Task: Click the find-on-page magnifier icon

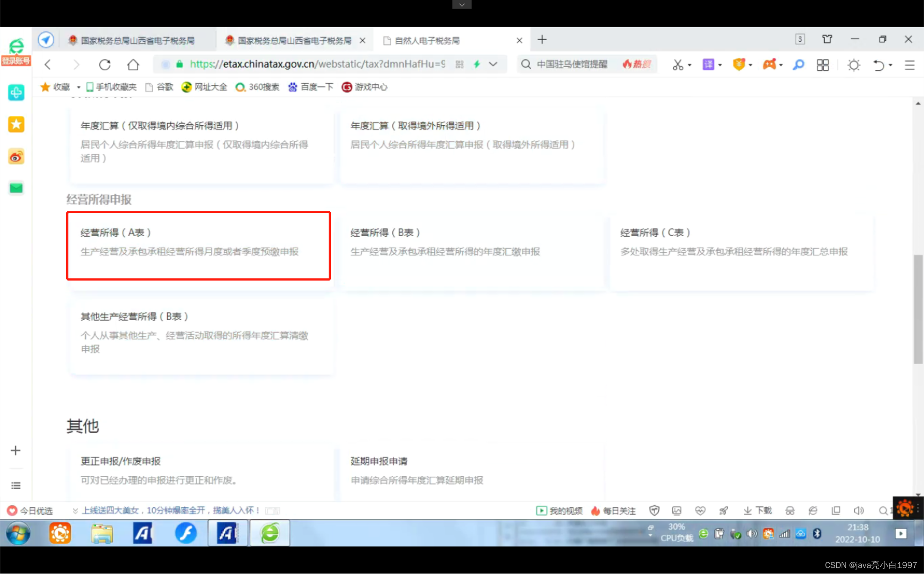Action: (798, 65)
